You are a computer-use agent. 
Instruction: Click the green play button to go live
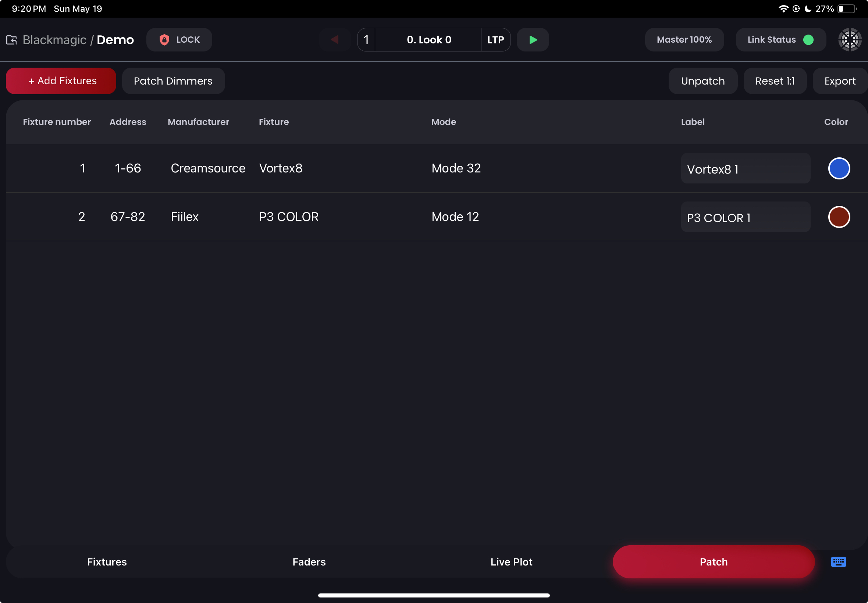tap(533, 40)
